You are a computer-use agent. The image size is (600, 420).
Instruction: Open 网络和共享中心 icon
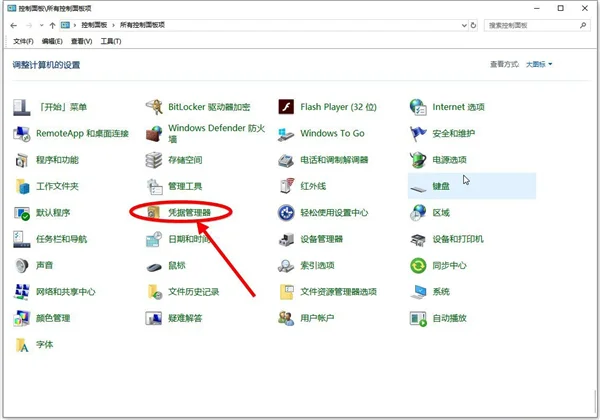21,292
